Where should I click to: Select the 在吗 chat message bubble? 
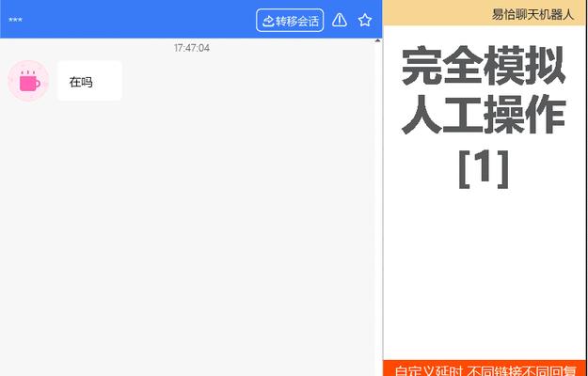(89, 81)
